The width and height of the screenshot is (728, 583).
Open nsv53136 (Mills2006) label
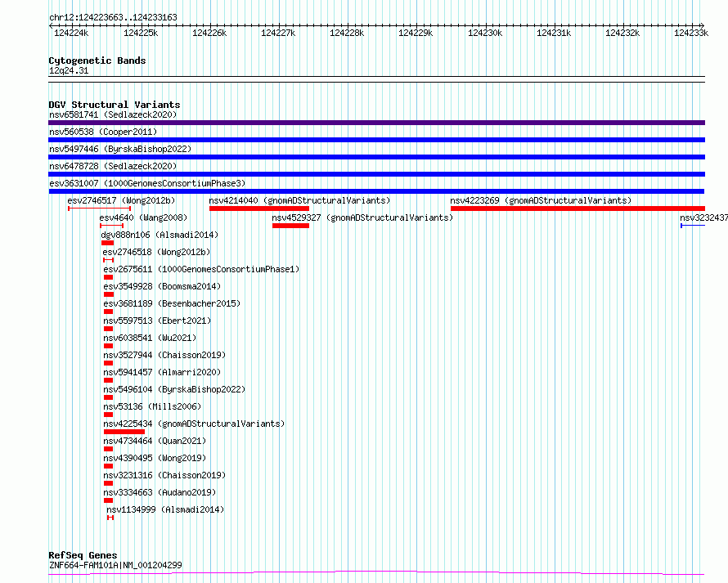click(x=152, y=406)
